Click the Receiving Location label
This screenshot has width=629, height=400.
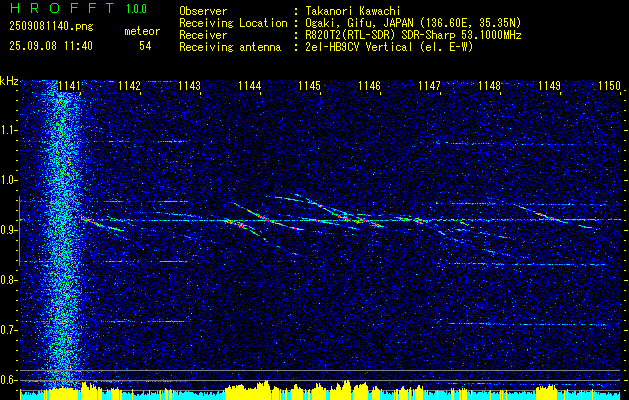233,23
